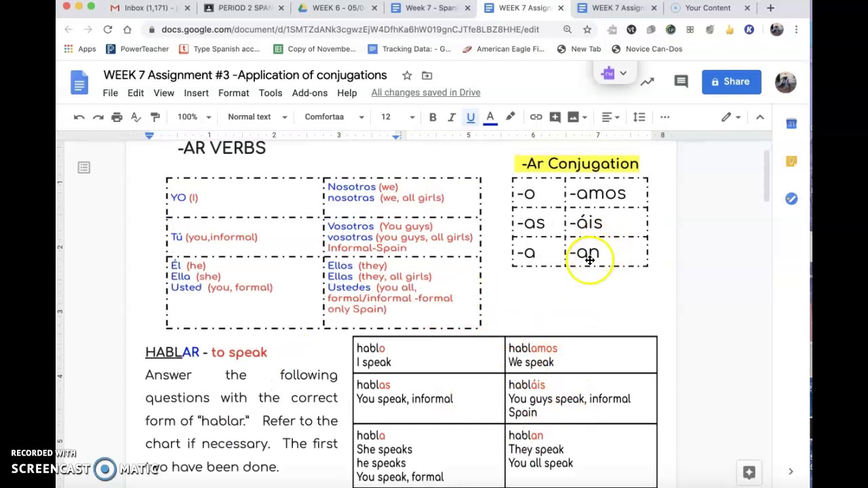Open the text color picker
The height and width of the screenshot is (488, 868).
pyautogui.click(x=490, y=117)
